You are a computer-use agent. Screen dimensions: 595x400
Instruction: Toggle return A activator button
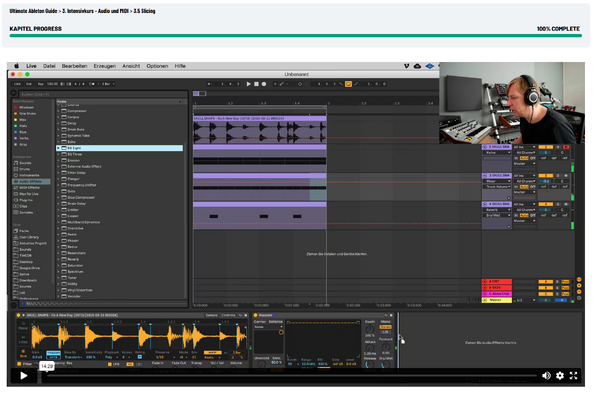[x=546, y=282]
